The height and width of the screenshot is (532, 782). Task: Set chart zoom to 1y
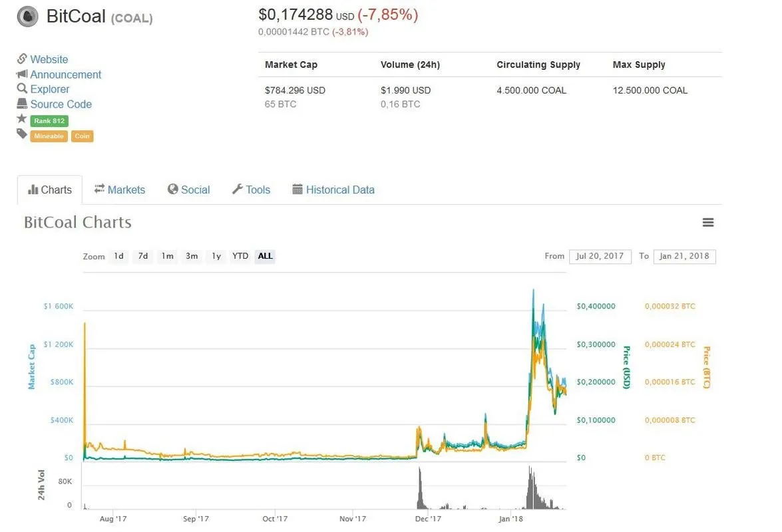click(x=216, y=256)
